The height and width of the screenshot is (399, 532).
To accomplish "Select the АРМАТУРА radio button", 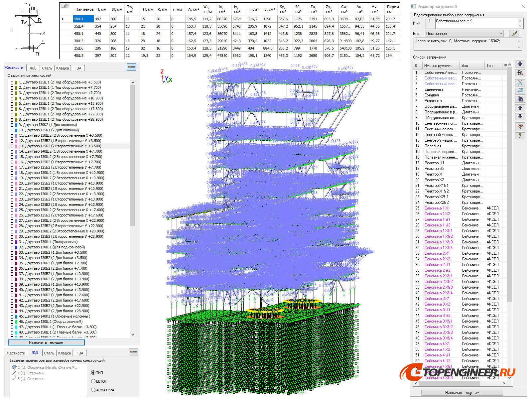I will [93, 390].
